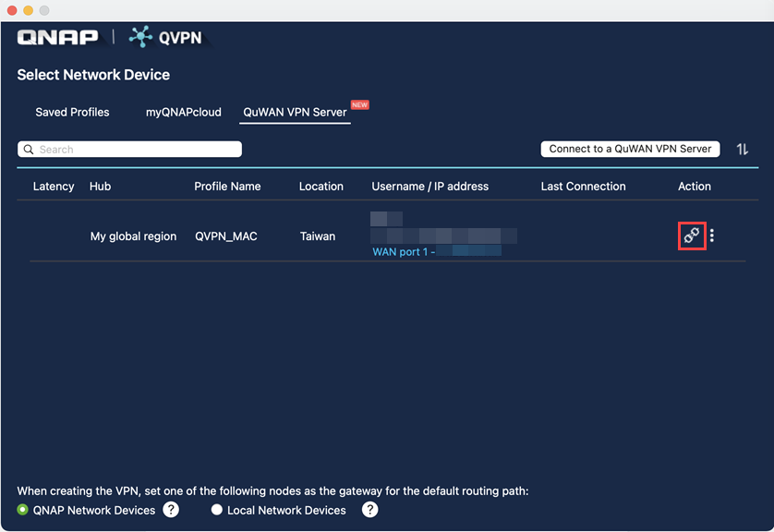This screenshot has height=532, width=774.
Task: Close the QVPN window
Action: pyautogui.click(x=12, y=10)
